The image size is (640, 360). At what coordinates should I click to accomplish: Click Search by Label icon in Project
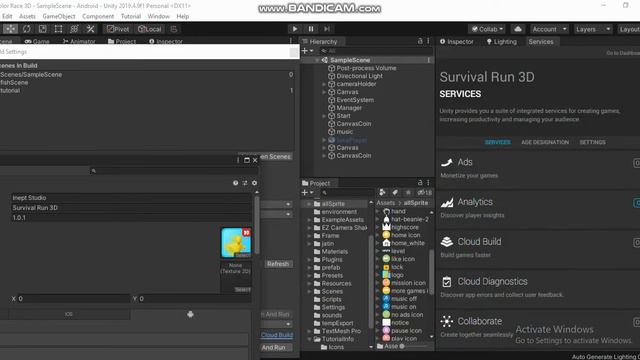[x=395, y=193]
